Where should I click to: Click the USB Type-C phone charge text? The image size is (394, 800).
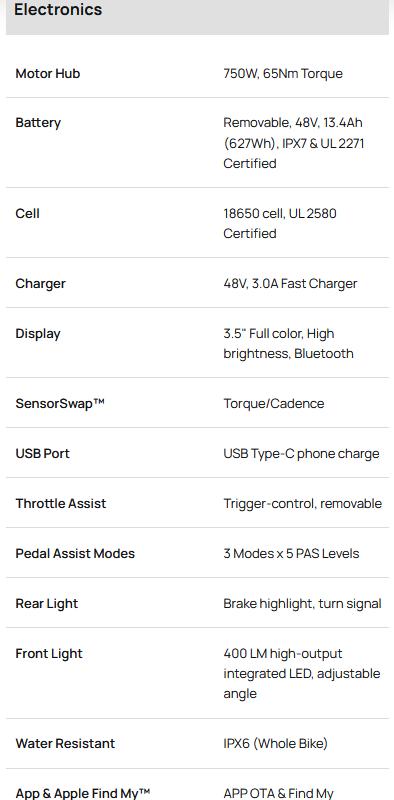(301, 454)
